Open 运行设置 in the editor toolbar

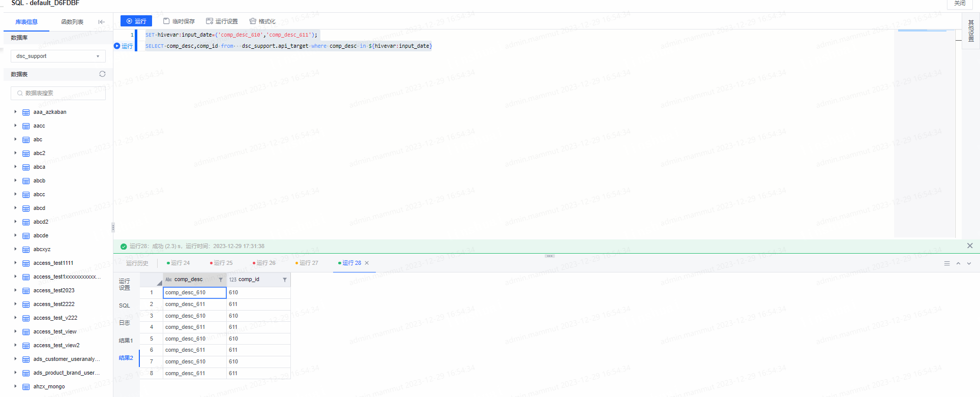point(222,21)
